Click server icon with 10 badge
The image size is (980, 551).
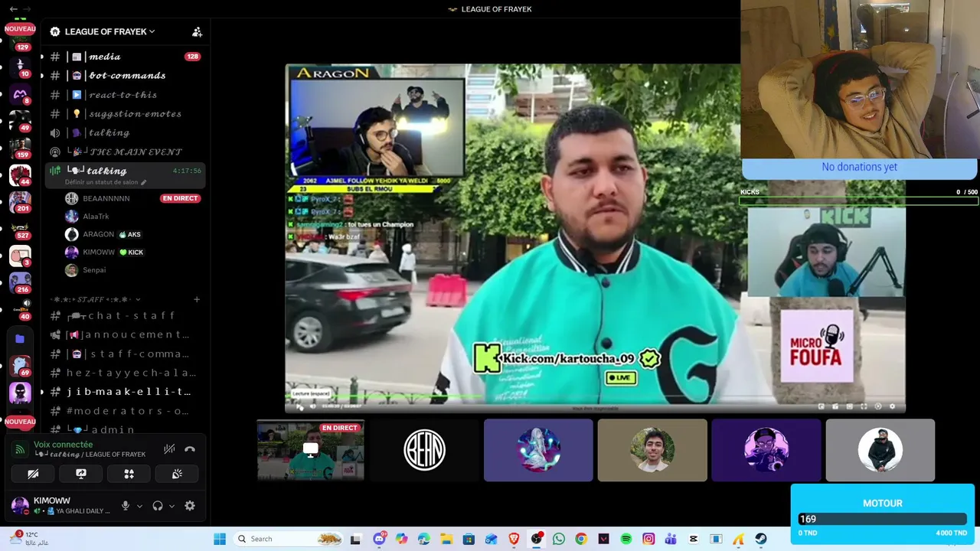[20, 67]
